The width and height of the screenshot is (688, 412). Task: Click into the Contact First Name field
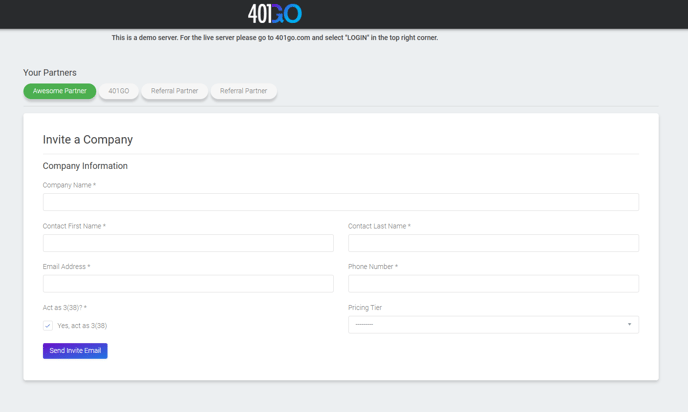click(x=188, y=243)
